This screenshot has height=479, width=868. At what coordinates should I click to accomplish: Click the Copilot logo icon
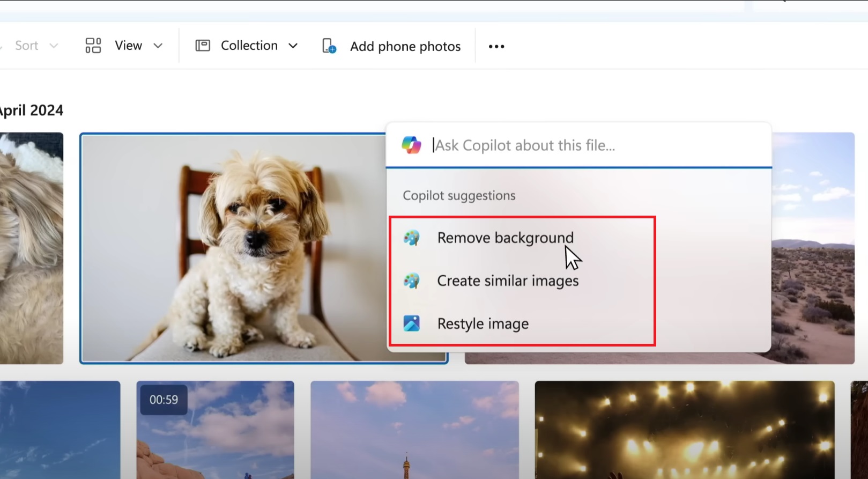[411, 145]
